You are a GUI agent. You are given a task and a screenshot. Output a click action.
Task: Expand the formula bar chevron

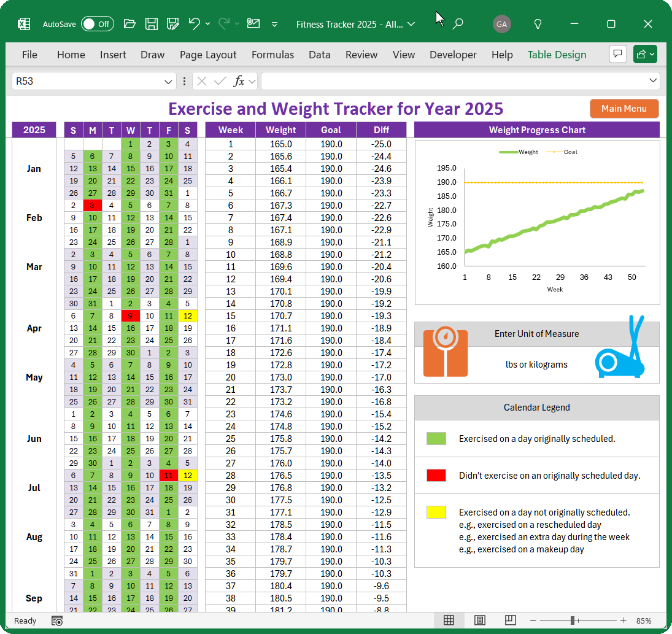tap(653, 81)
